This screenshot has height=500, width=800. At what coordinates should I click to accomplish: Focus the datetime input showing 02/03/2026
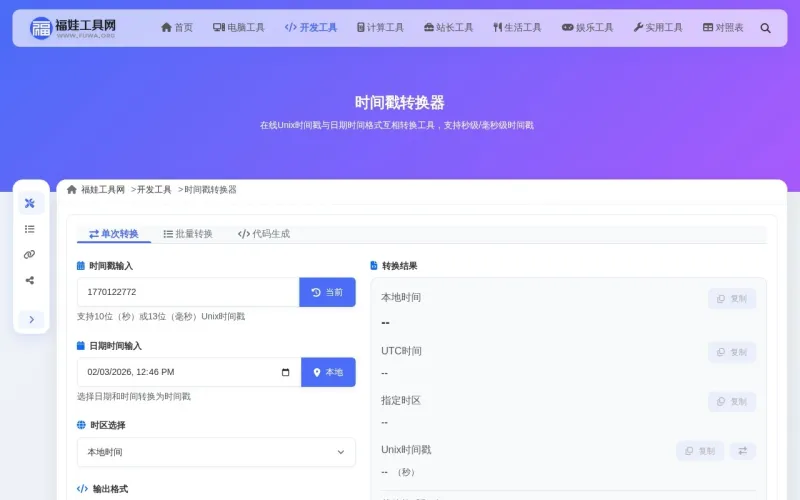pyautogui.click(x=189, y=372)
